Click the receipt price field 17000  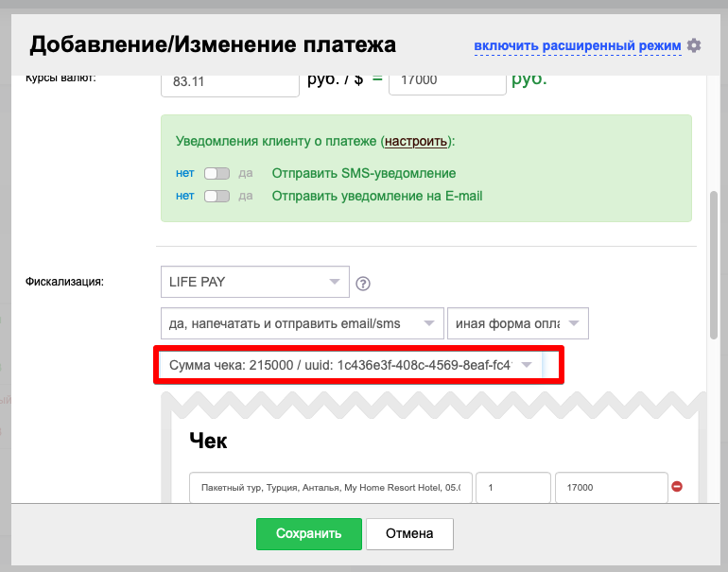tap(612, 488)
